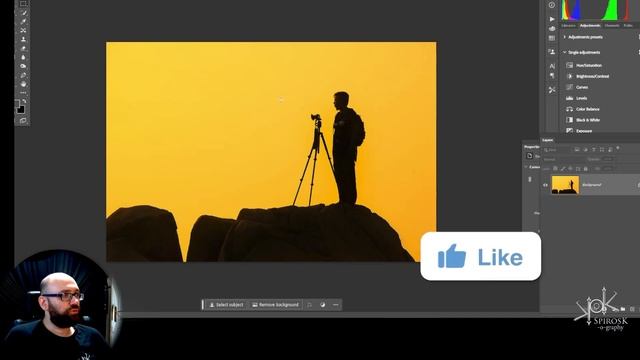
Task: Toggle the link chain icon in Properties
Action: tap(530, 179)
